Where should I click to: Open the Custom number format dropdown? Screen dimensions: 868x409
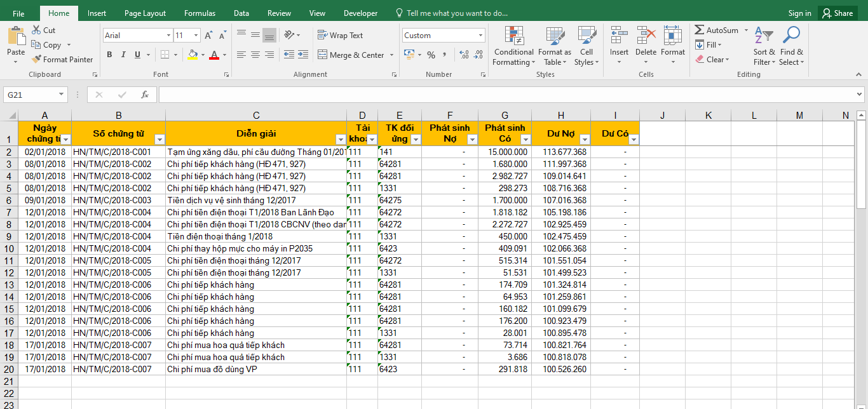(x=480, y=36)
